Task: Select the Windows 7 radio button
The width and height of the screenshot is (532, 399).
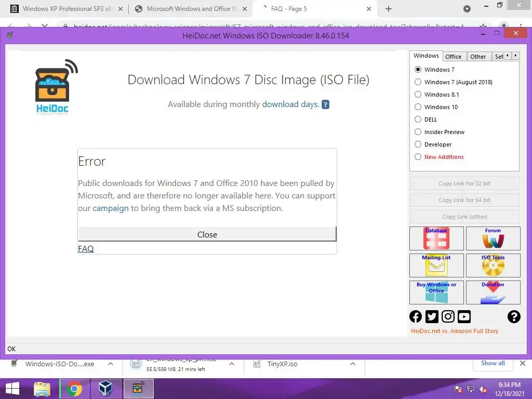Action: (x=418, y=70)
